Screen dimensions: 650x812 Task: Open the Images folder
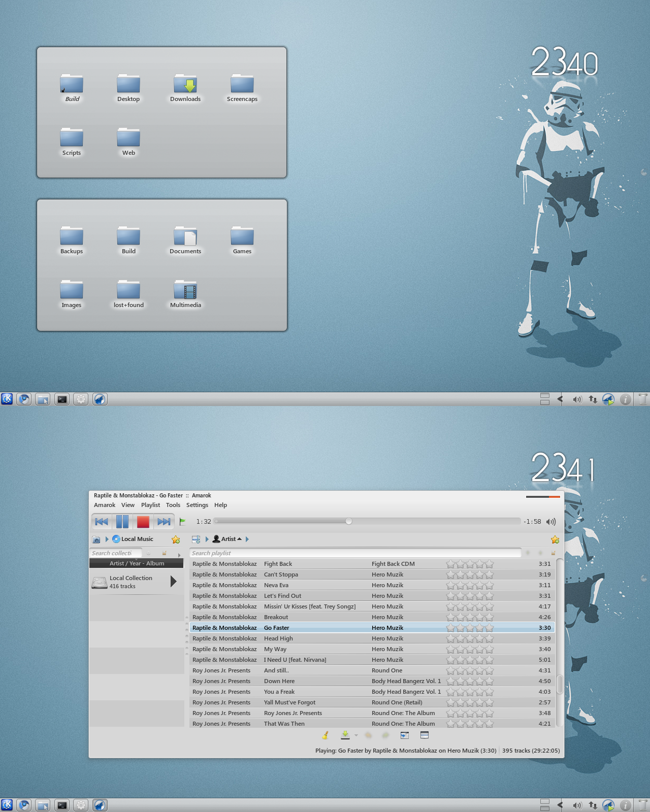(x=72, y=294)
